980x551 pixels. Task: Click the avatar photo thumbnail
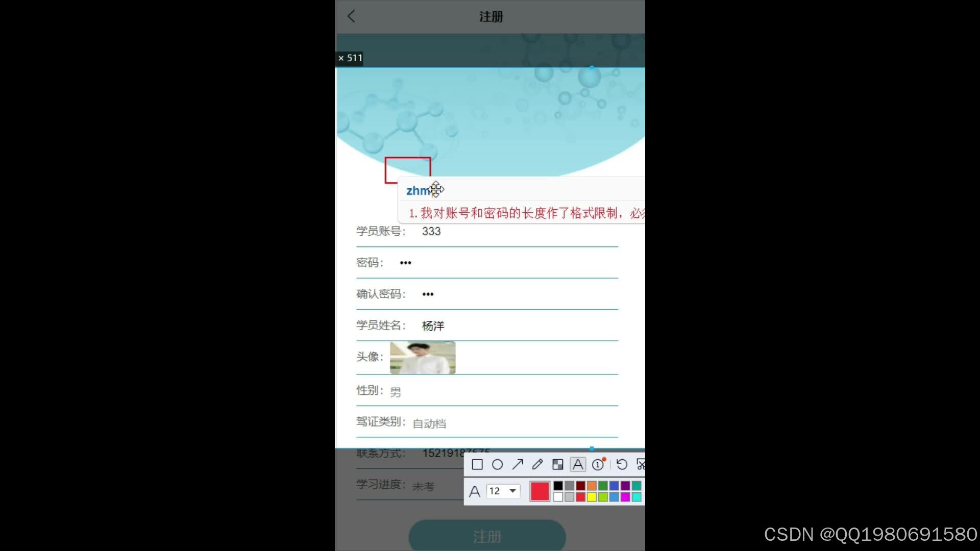(423, 358)
